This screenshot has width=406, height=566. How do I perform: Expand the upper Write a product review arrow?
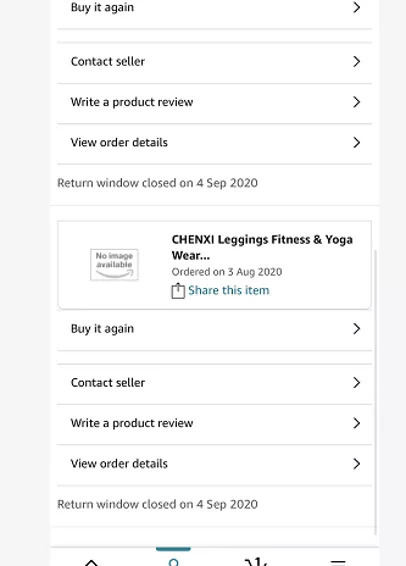[x=356, y=102]
